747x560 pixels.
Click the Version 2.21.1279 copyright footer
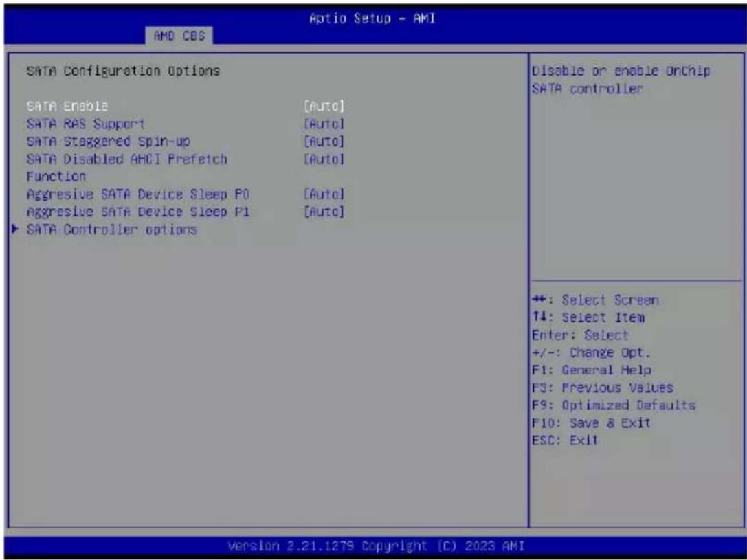point(376,546)
